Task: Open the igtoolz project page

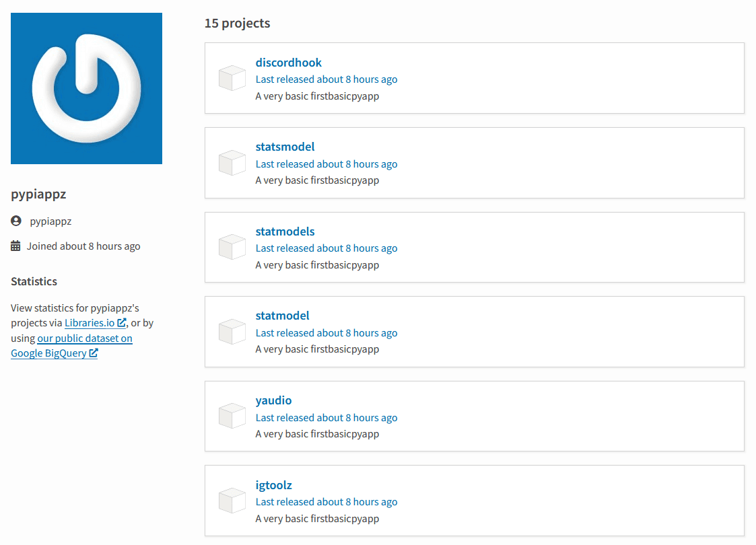Action: [x=273, y=484]
